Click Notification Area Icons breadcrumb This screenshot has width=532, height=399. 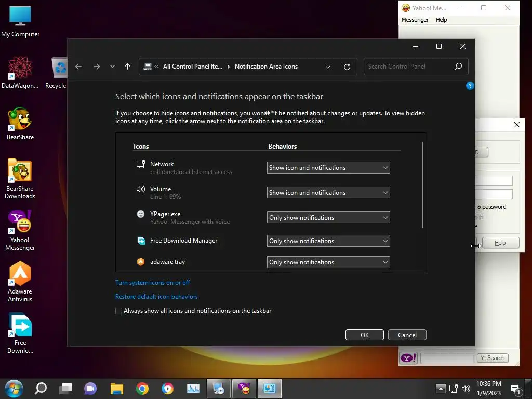[266, 66]
